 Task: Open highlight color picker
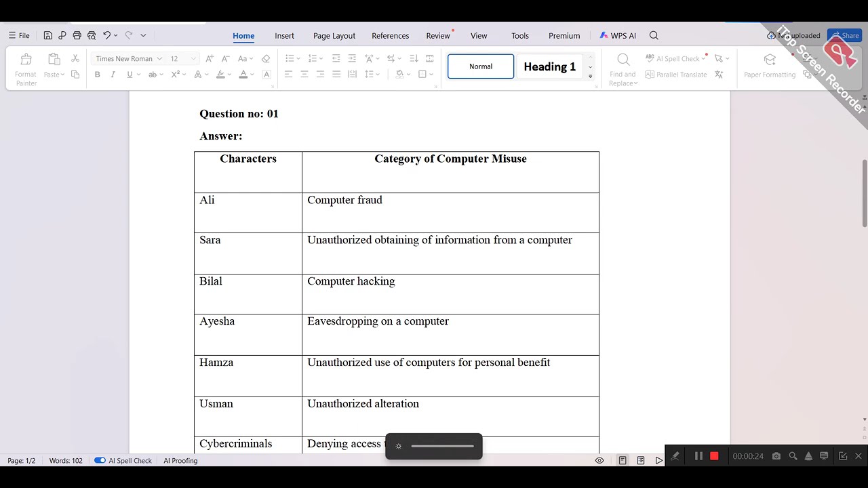pyautogui.click(x=220, y=75)
